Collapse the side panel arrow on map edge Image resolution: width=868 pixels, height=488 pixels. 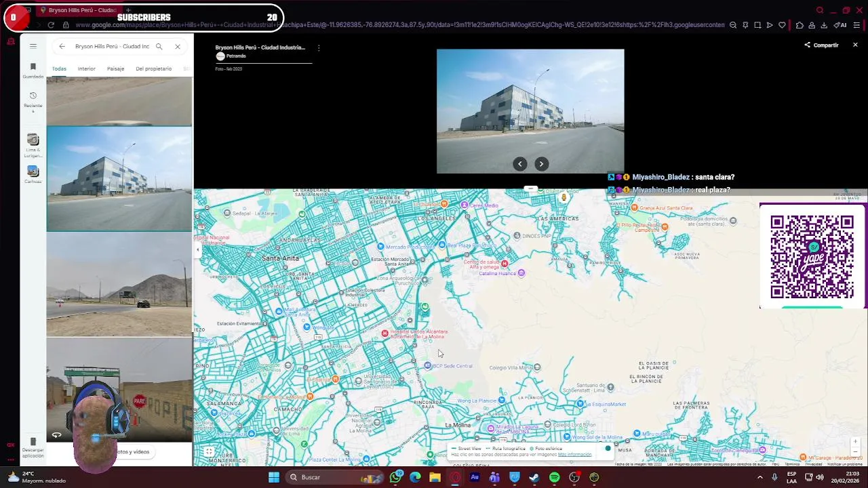tap(198, 249)
